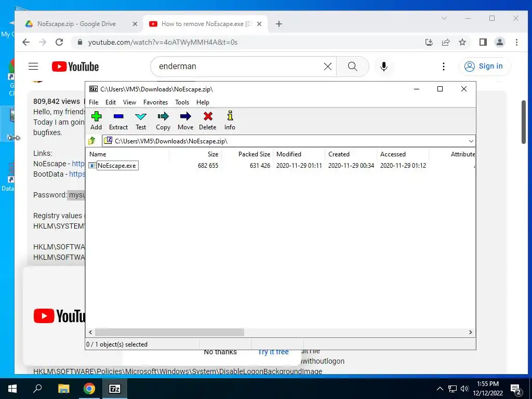Viewport: 532px width, 399px height.
Task: Show hidden system tray icons
Action: 440,389
